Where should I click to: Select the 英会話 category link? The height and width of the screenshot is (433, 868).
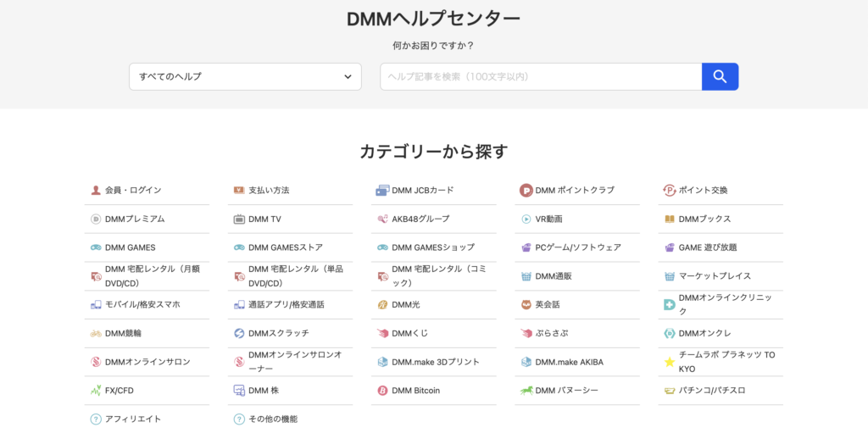[x=548, y=304]
